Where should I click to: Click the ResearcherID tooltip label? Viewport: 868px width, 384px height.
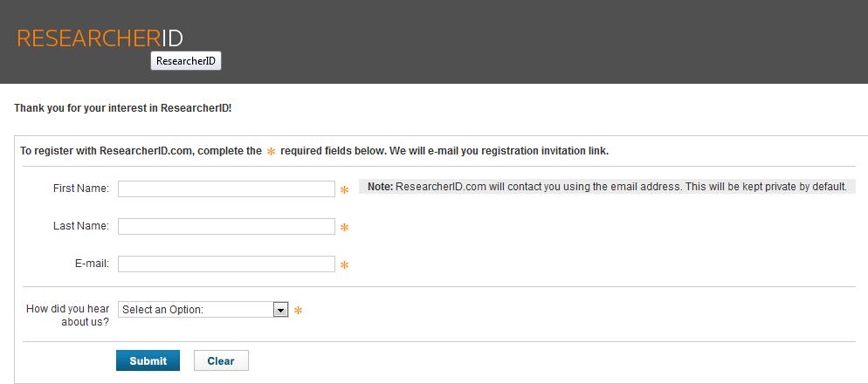tap(186, 61)
